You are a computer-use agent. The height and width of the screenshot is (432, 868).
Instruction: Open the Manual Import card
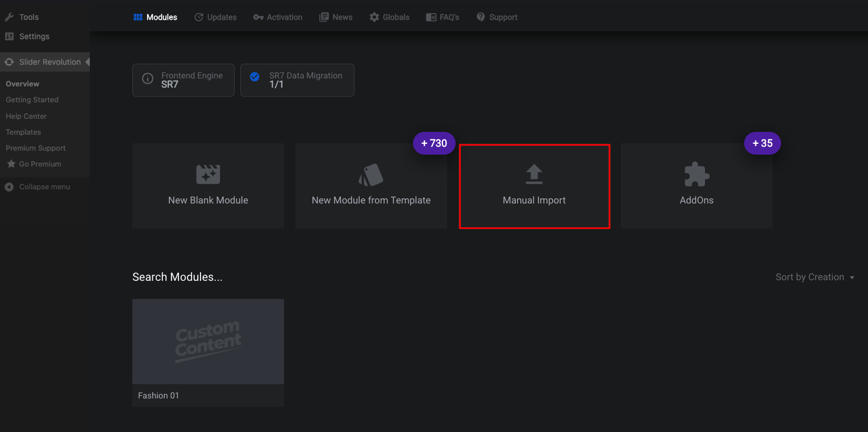click(x=535, y=186)
